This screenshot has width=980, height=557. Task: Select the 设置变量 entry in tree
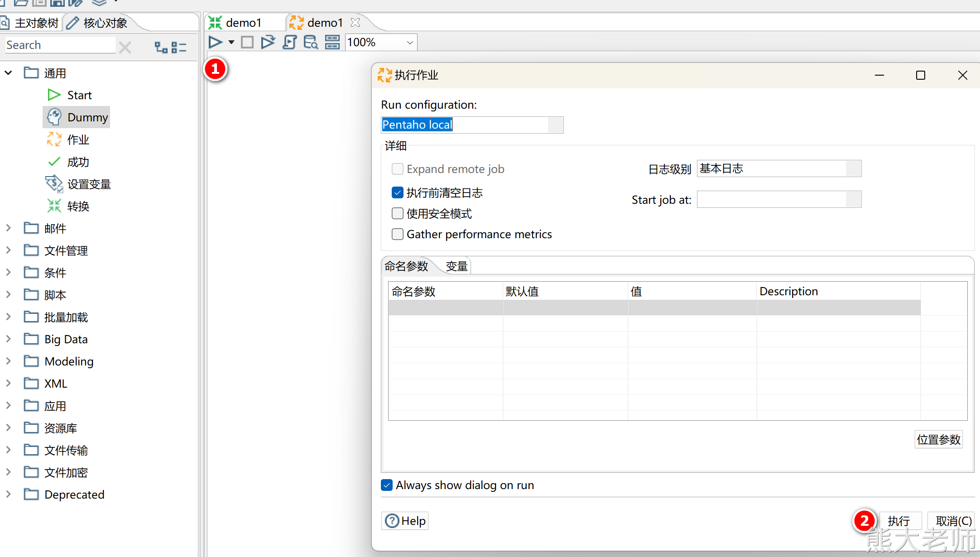pyautogui.click(x=89, y=184)
